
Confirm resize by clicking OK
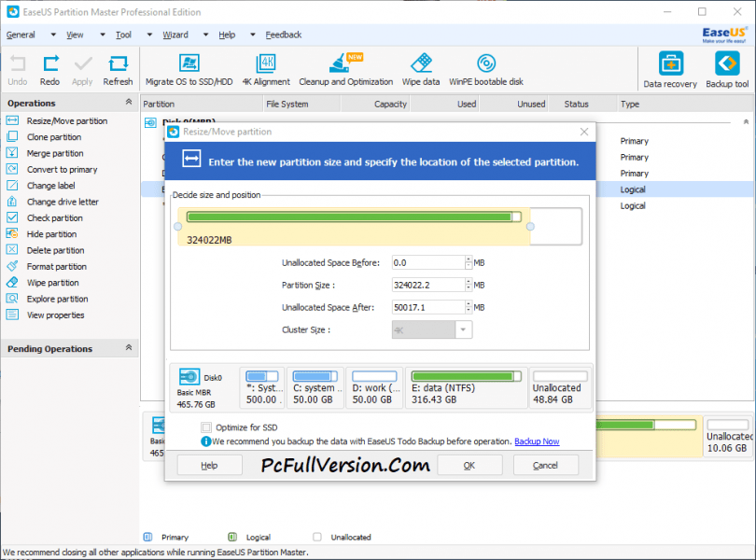[470, 464]
